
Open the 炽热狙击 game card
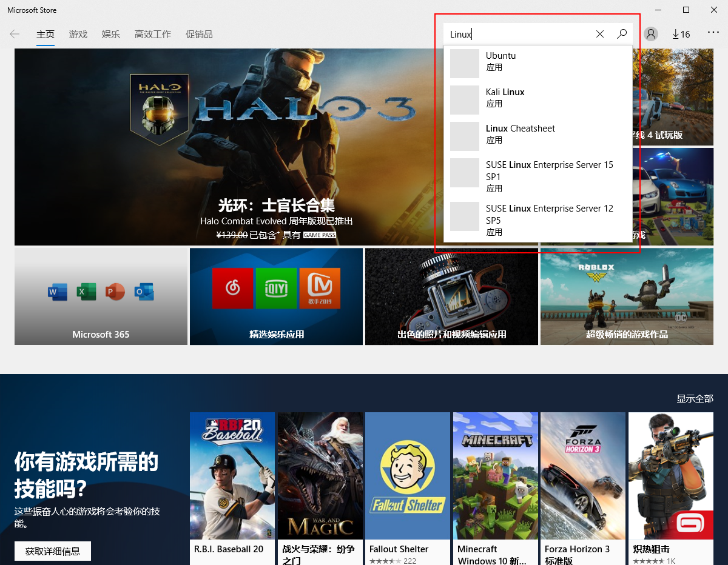tap(671, 489)
